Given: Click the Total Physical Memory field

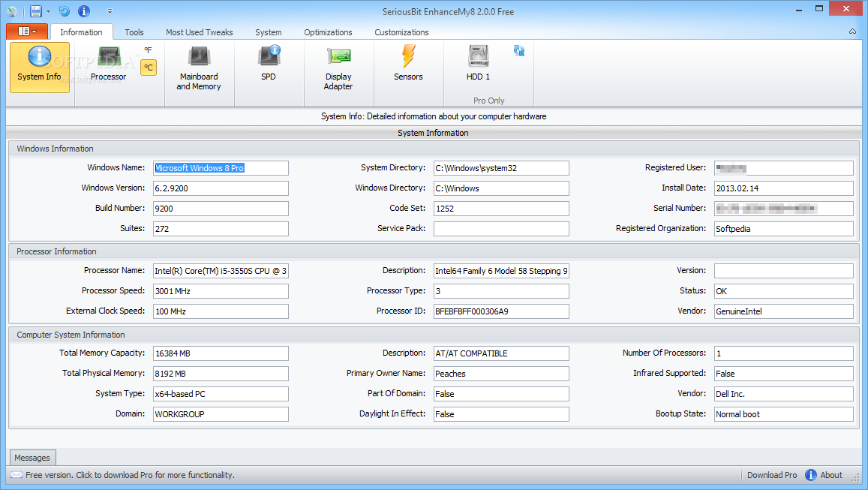Looking at the screenshot, I should pyautogui.click(x=221, y=374).
